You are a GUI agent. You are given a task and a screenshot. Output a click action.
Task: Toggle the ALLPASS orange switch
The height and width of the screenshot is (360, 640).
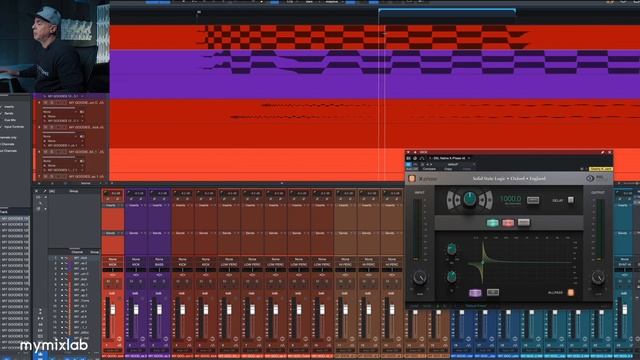[571, 292]
